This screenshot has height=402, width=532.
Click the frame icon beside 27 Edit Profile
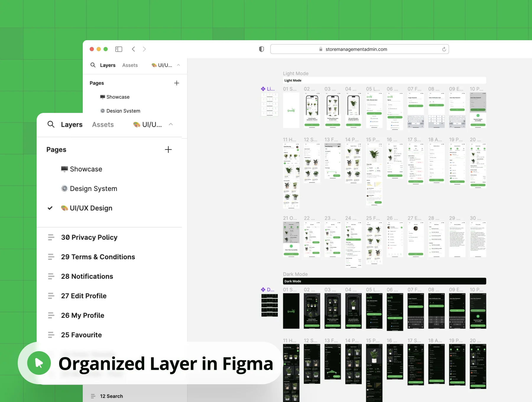51,296
